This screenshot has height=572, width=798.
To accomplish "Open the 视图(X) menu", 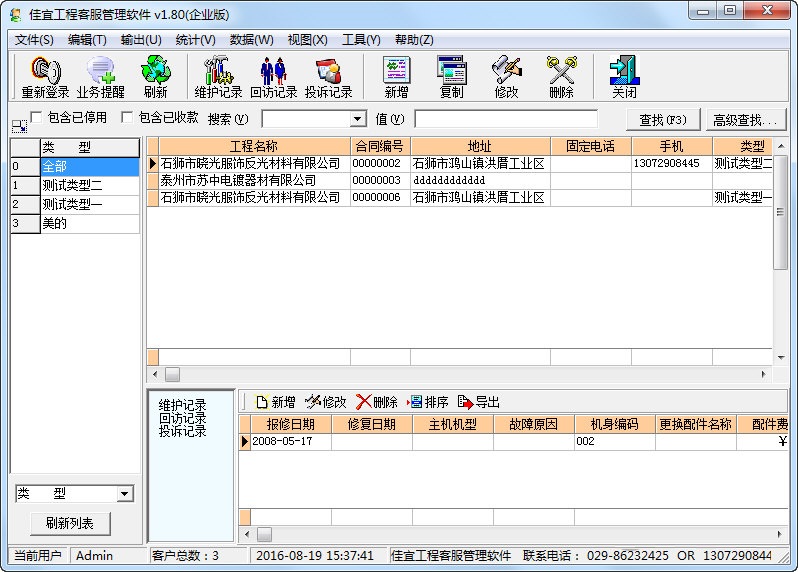I will (x=307, y=40).
